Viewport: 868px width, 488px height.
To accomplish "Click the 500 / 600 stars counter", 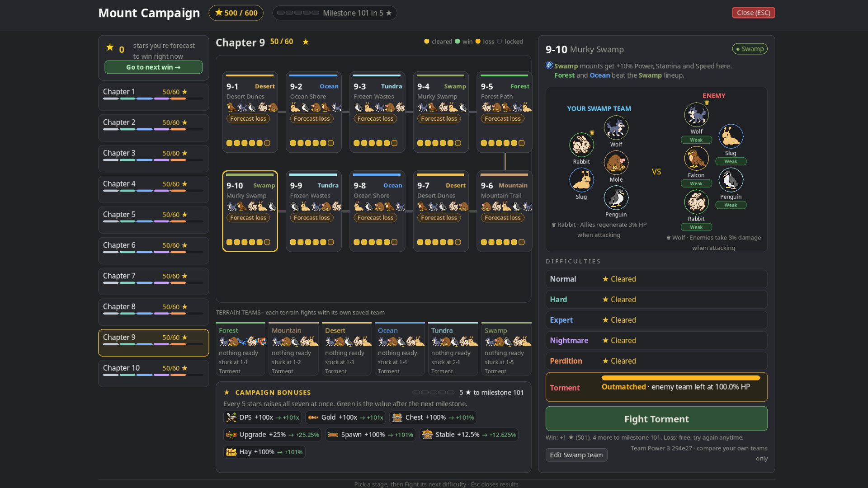I will click(x=236, y=13).
